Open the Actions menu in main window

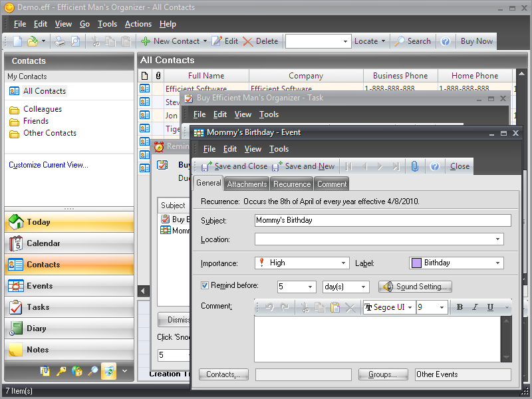pos(138,24)
